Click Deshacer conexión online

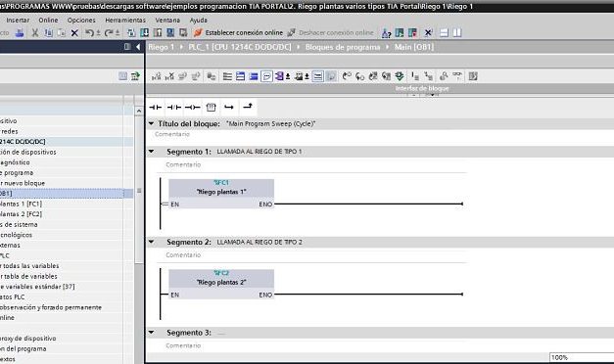pyautogui.click(x=330, y=33)
